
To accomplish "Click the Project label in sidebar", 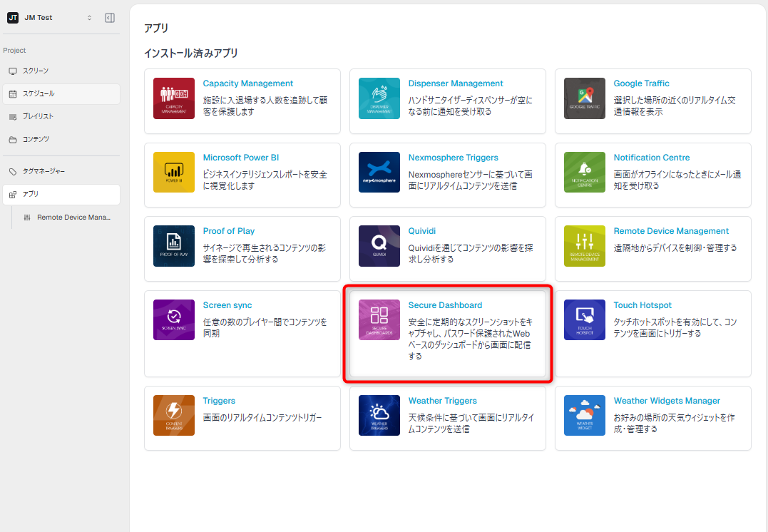I will coord(14,51).
